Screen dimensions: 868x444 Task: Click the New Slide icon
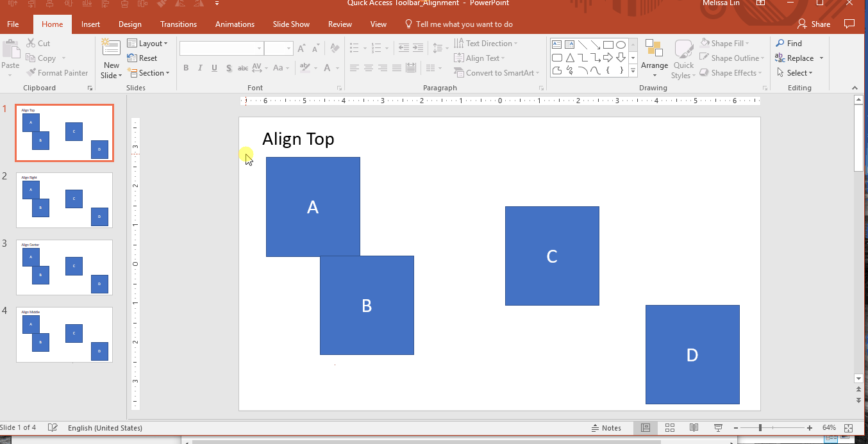[111, 49]
